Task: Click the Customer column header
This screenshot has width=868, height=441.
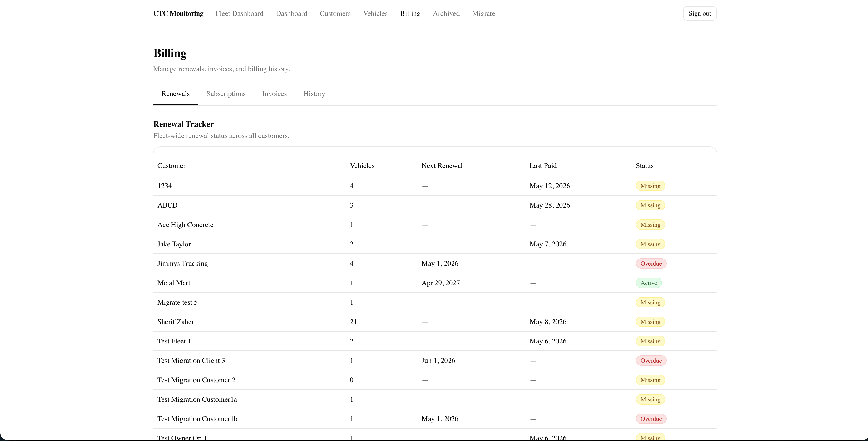Action: [x=171, y=166]
